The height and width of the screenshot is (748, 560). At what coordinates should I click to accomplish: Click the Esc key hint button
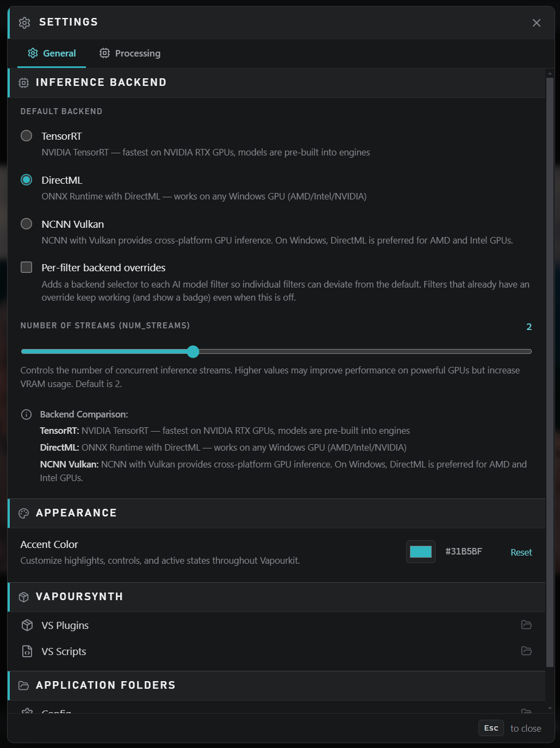[491, 728]
